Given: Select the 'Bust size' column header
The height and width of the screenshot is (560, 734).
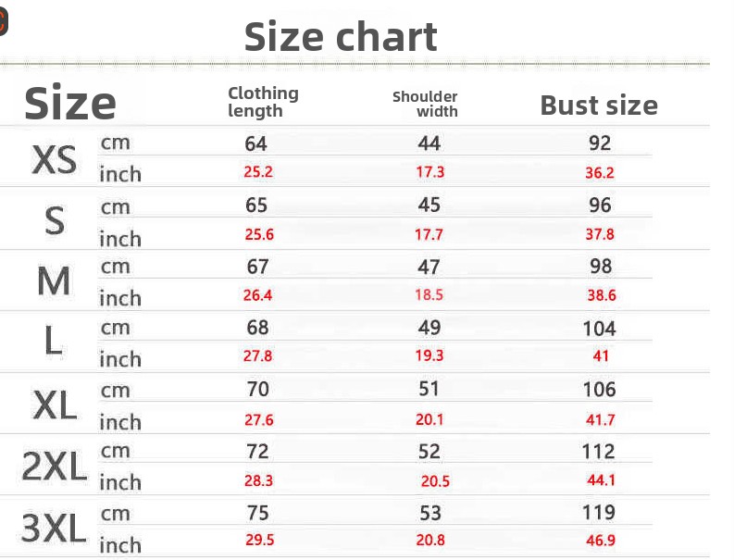Looking at the screenshot, I should click(599, 106).
